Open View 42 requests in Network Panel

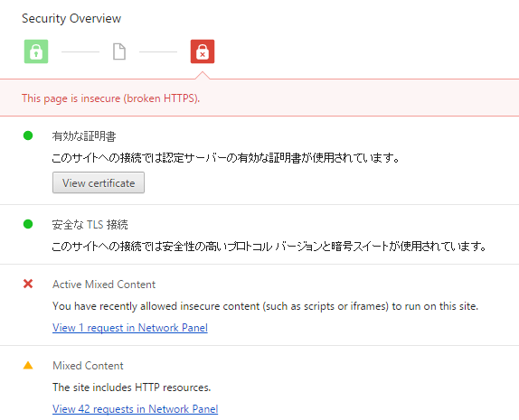coord(135,409)
